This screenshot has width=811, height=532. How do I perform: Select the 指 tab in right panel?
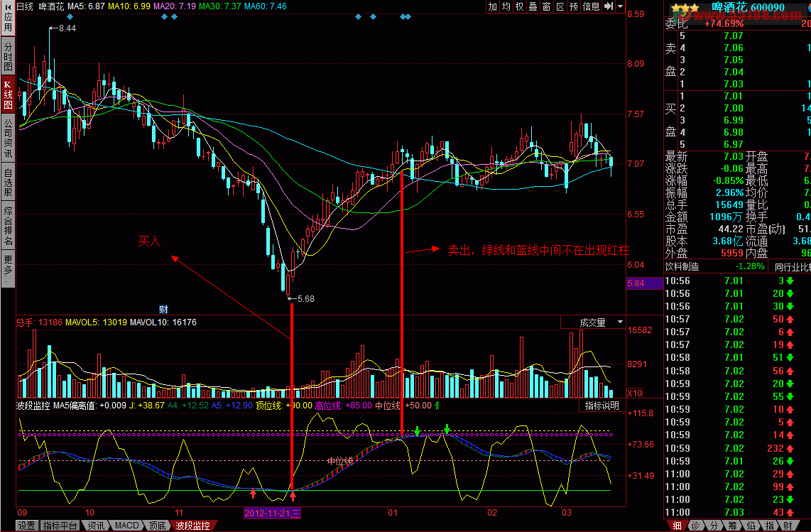coord(769,526)
